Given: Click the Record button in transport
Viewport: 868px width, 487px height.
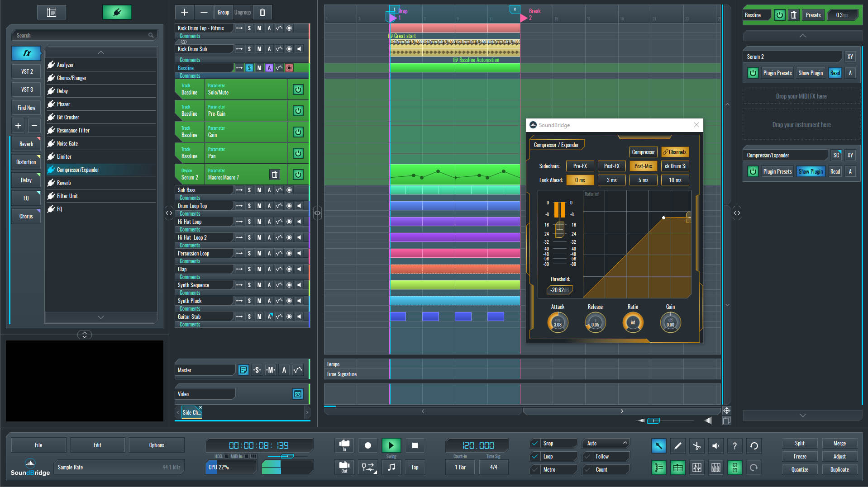Looking at the screenshot, I should 367,445.
